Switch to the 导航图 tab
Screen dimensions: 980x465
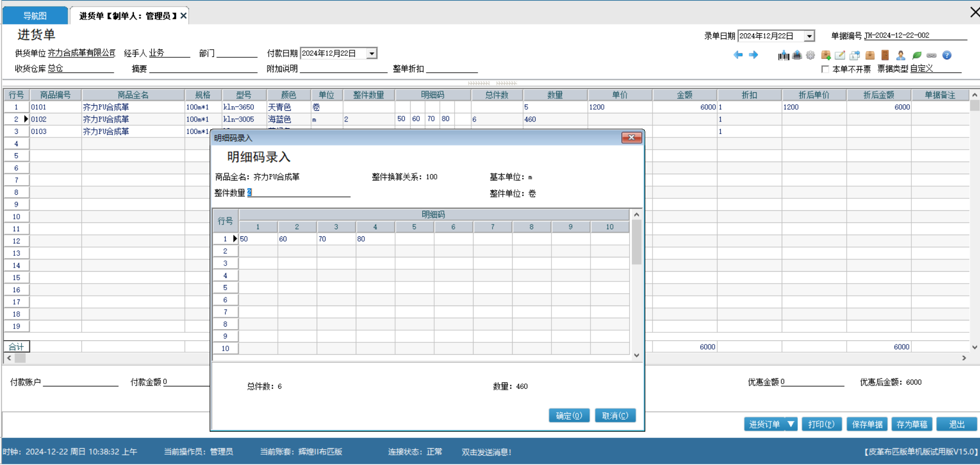[35, 16]
